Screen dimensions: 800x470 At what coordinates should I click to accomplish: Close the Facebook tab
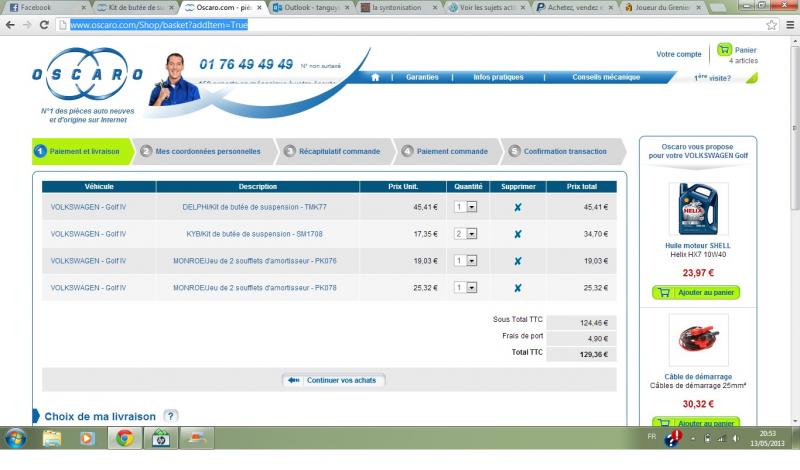tap(84, 8)
